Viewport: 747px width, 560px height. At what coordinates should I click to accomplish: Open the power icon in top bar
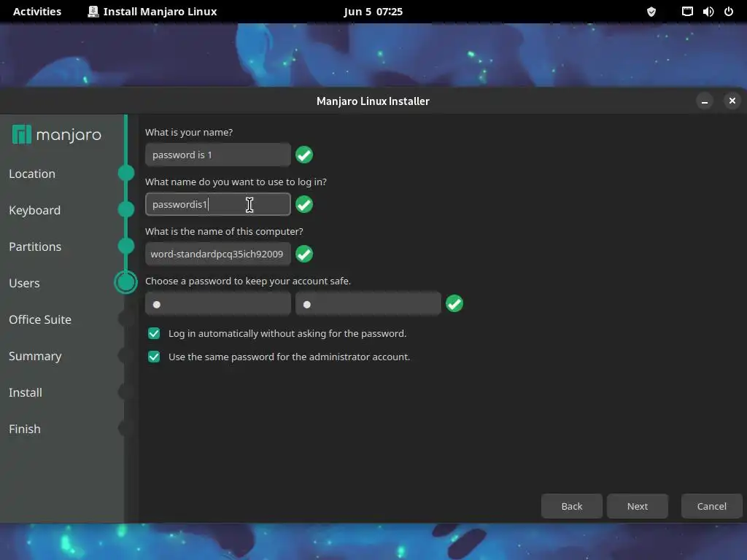coord(729,12)
